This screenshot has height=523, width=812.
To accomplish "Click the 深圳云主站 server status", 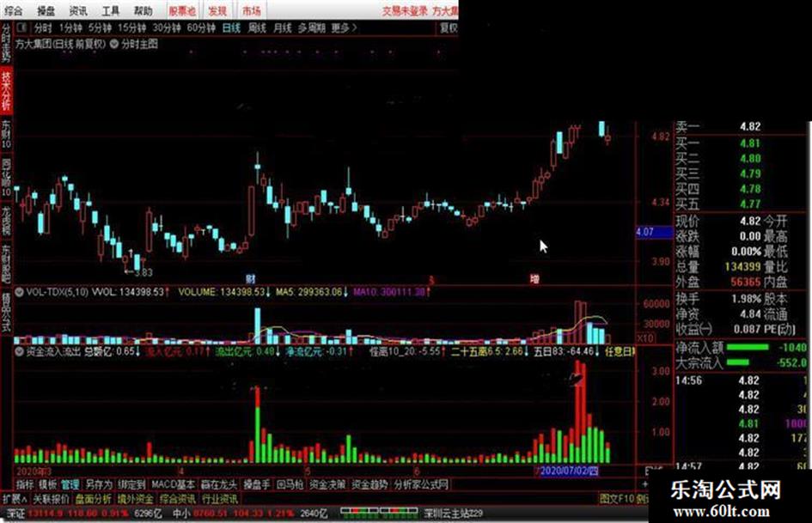I will tap(453, 514).
